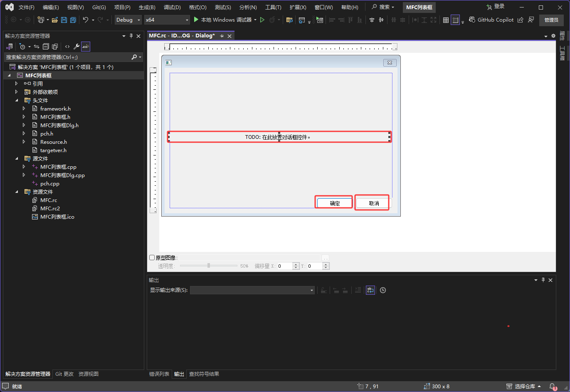570x392 pixels.
Task: Enable the 原型图像 checkbox
Action: point(152,258)
